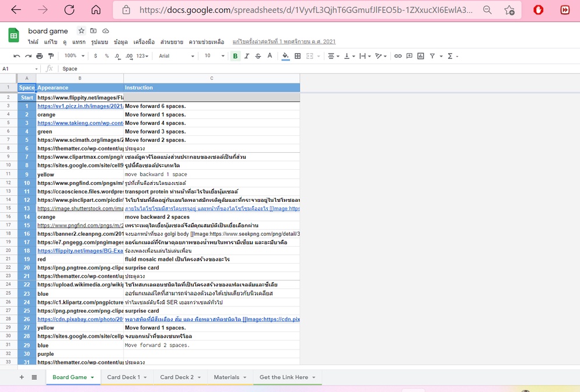Format as currency with dollar icon
The height and width of the screenshot is (392, 580).
(96, 56)
